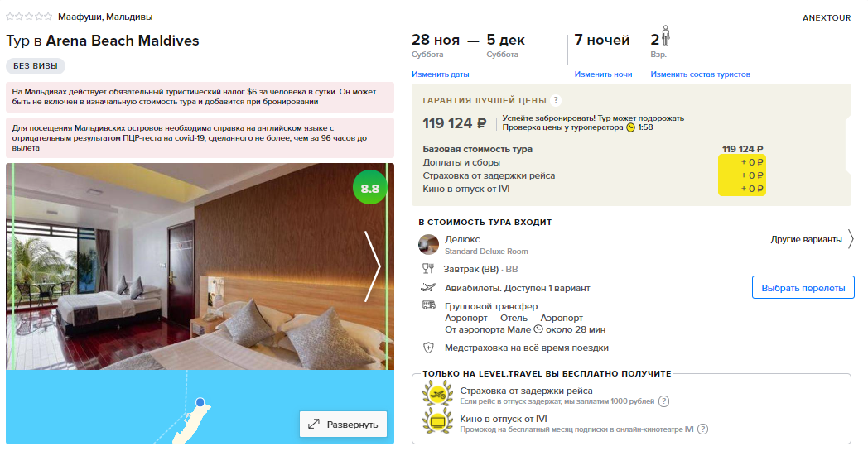Viewport: 868px width, 451px height.
Task: Click the group transfer bus icon
Action: tap(428, 305)
